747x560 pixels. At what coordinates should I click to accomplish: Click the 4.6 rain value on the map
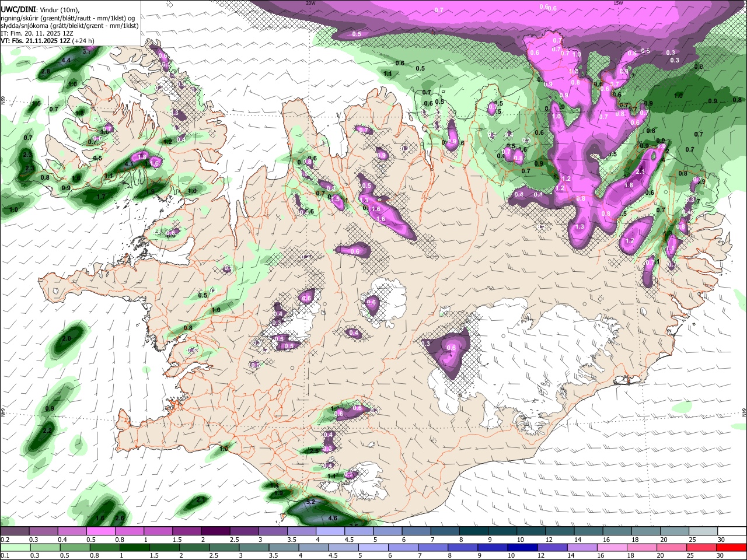[333, 518]
